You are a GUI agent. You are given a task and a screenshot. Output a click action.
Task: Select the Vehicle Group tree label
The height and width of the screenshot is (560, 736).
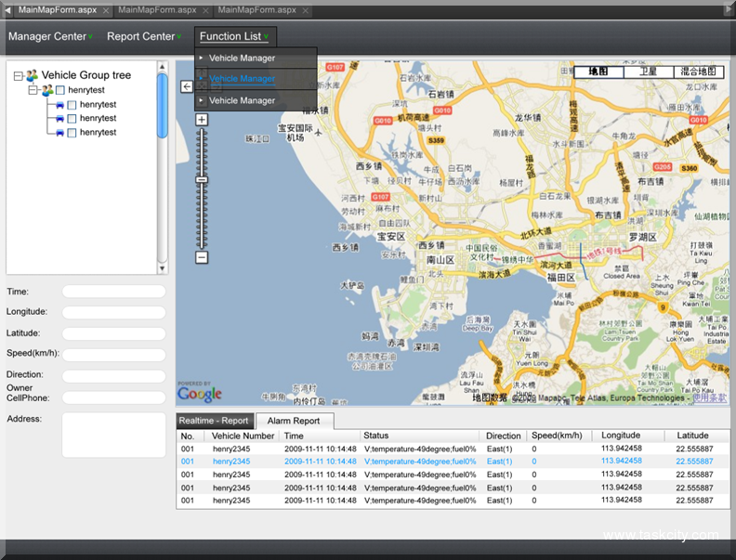pyautogui.click(x=85, y=75)
